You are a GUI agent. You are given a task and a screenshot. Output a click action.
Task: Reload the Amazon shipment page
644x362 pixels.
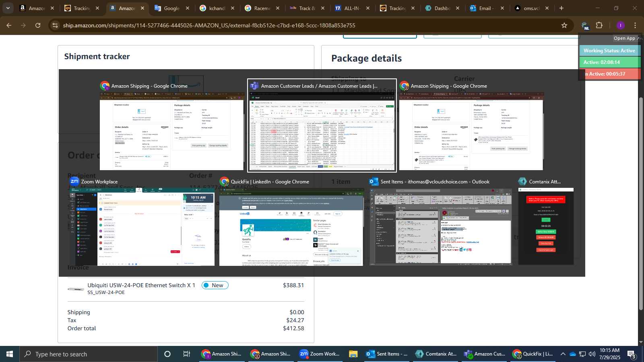tap(38, 25)
